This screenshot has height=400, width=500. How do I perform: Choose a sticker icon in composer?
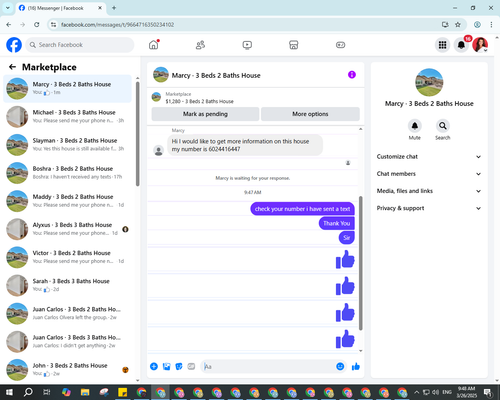(x=179, y=367)
